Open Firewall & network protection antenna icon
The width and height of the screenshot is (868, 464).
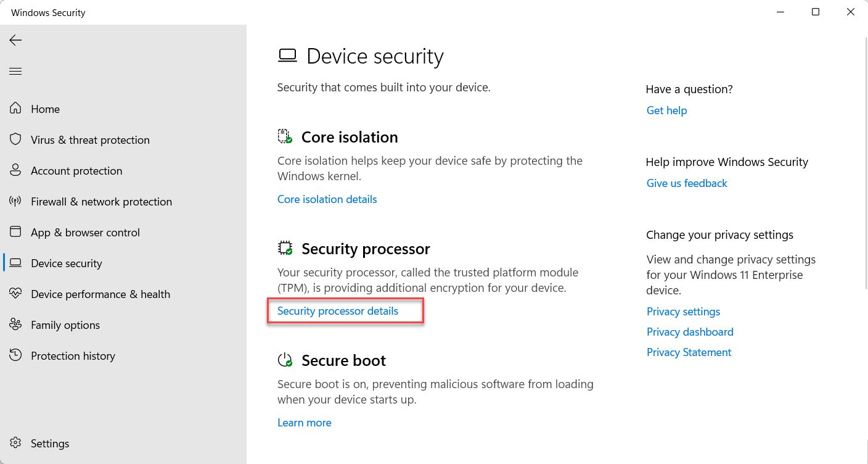pos(15,201)
